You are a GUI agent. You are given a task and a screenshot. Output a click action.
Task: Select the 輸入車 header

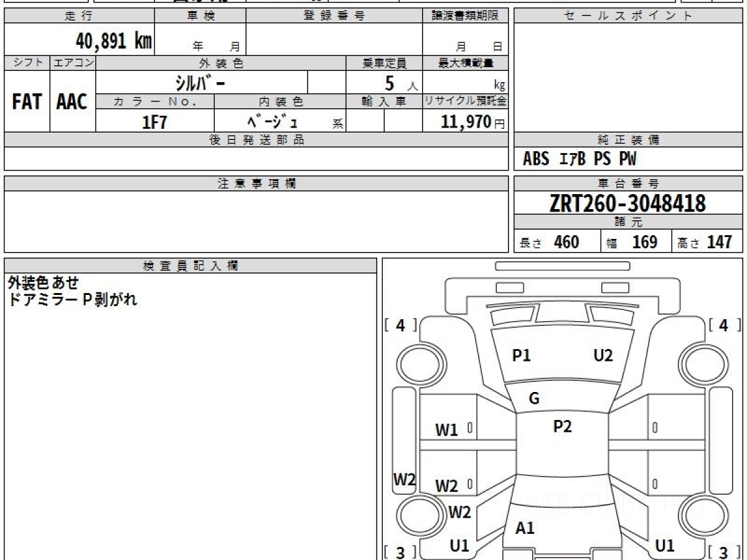[385, 102]
